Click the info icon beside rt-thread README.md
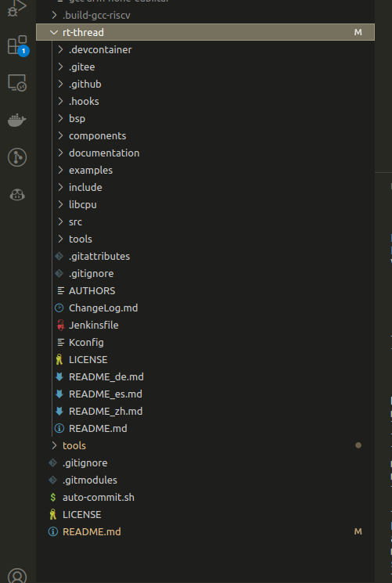This screenshot has height=583, width=392. (x=59, y=428)
